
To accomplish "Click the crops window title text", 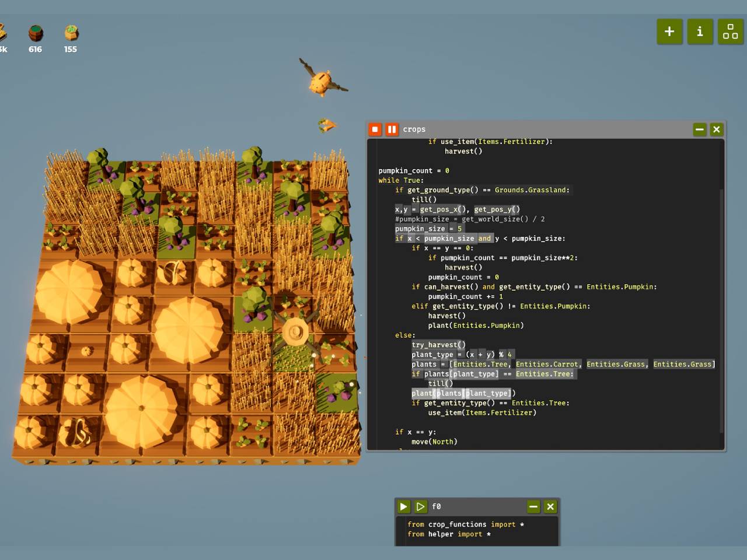I will tap(414, 129).
